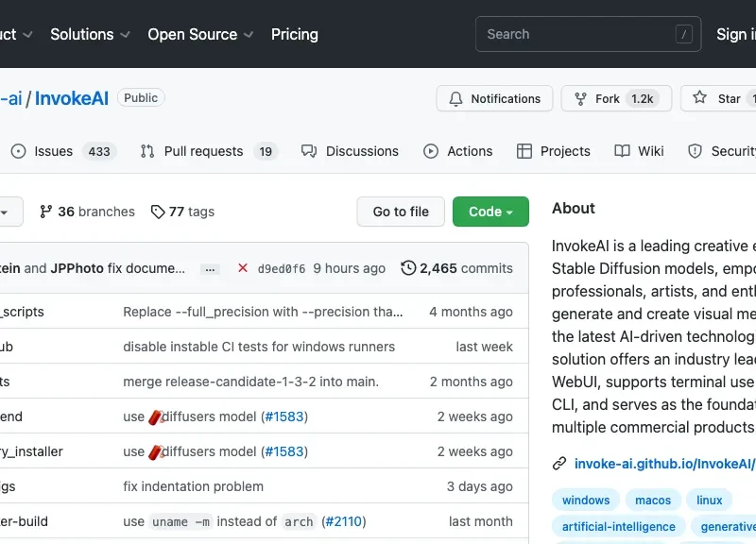The width and height of the screenshot is (756, 544).
Task: Click the 19 pull requests counter
Action: point(266,152)
